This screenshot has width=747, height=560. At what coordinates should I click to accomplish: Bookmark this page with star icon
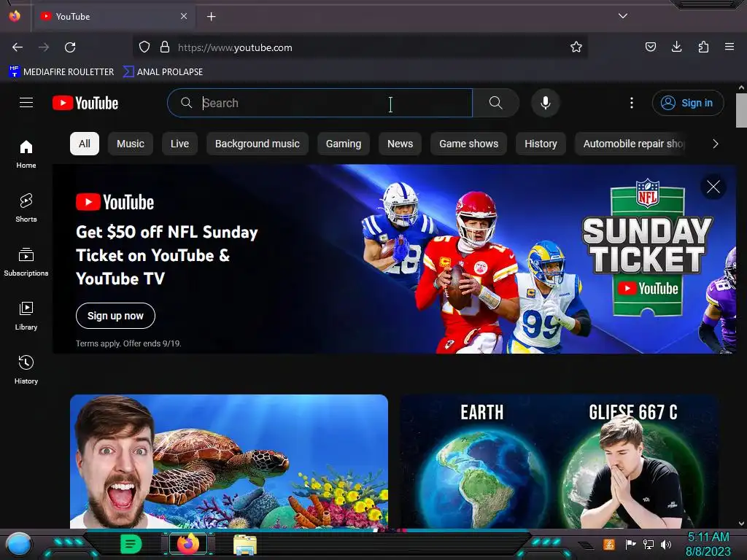click(x=576, y=47)
